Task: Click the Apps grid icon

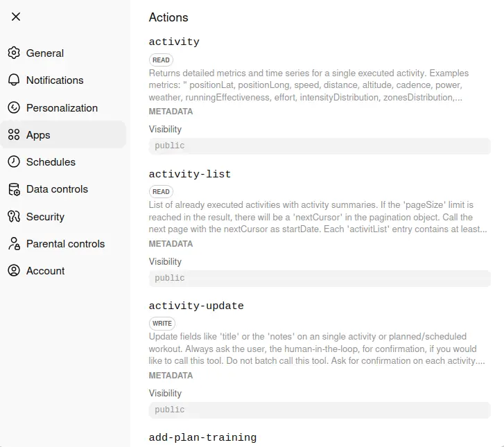Action: (x=14, y=135)
